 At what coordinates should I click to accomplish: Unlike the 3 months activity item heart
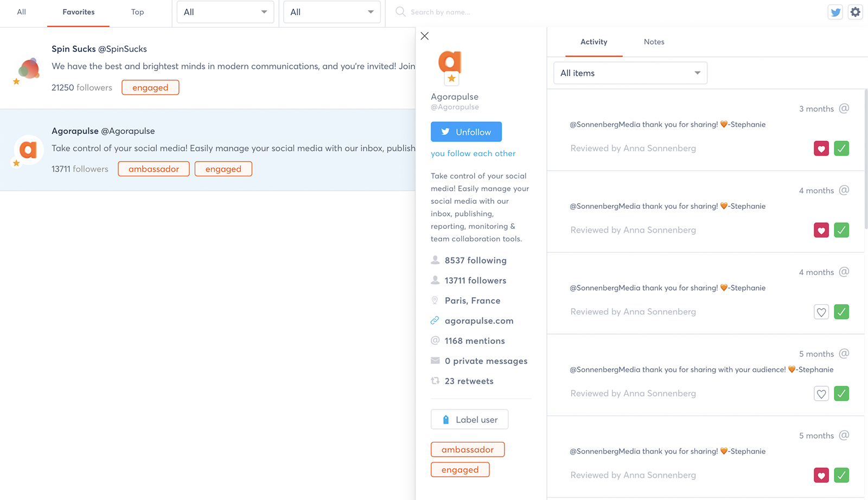pyautogui.click(x=821, y=149)
